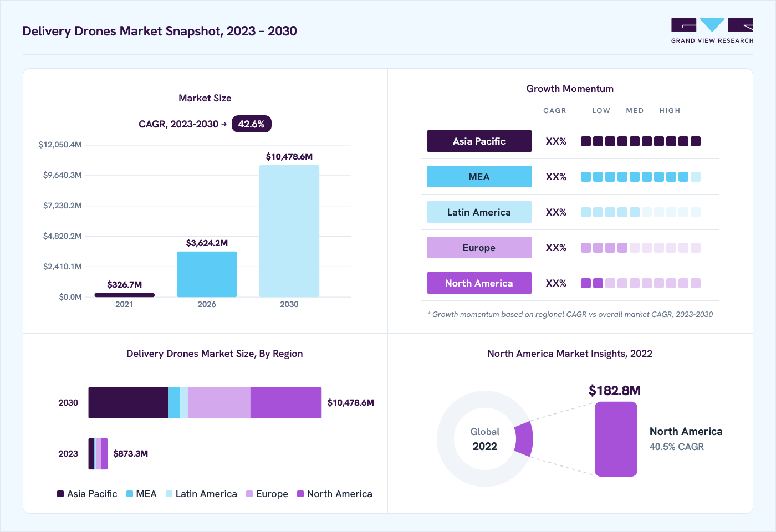Image resolution: width=776 pixels, height=532 pixels.
Task: Click the $10,478.6M label above 2030 bar
Action: point(289,157)
